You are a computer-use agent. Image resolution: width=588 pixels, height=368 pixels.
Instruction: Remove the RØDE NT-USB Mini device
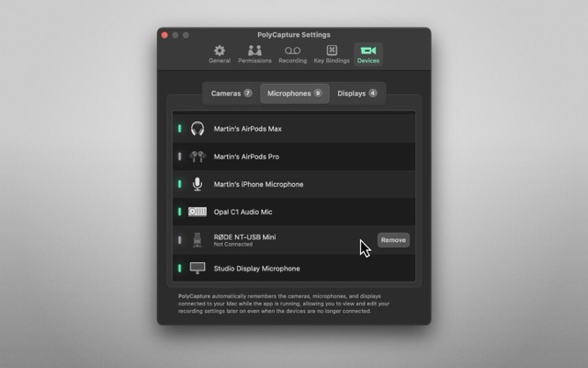click(x=393, y=240)
